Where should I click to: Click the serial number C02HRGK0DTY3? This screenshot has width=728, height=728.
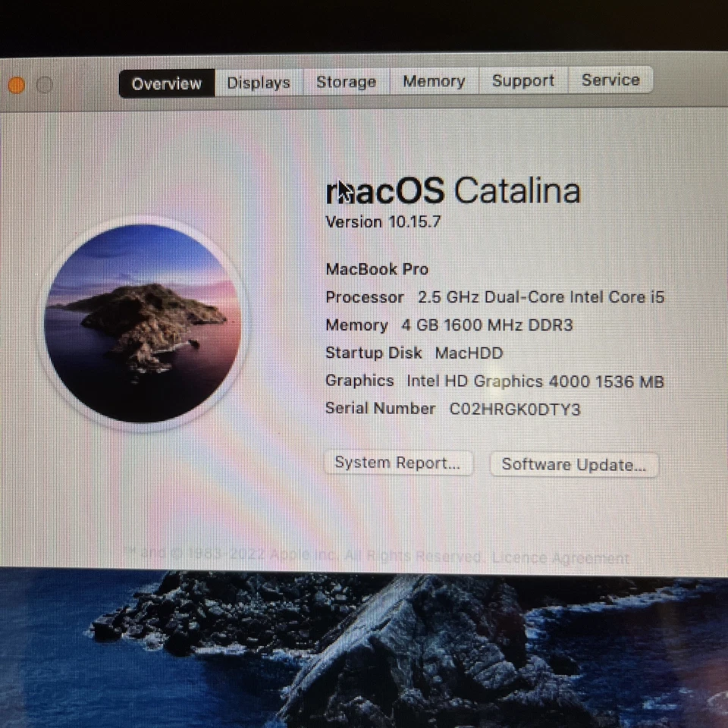point(514,409)
